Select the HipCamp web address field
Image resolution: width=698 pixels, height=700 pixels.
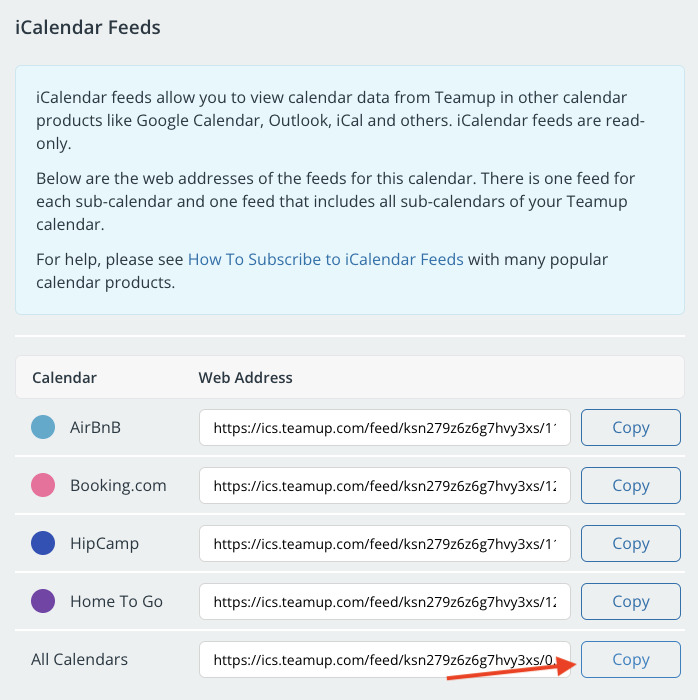(384, 544)
